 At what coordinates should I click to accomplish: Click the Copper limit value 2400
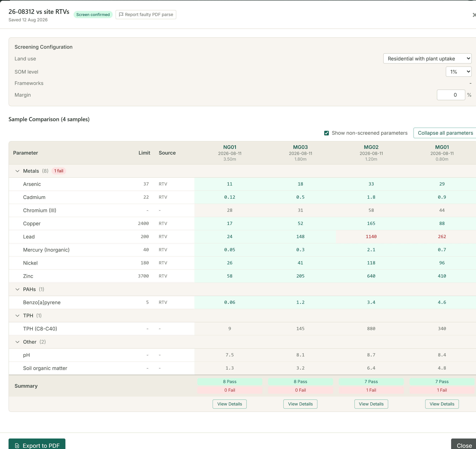(x=143, y=224)
